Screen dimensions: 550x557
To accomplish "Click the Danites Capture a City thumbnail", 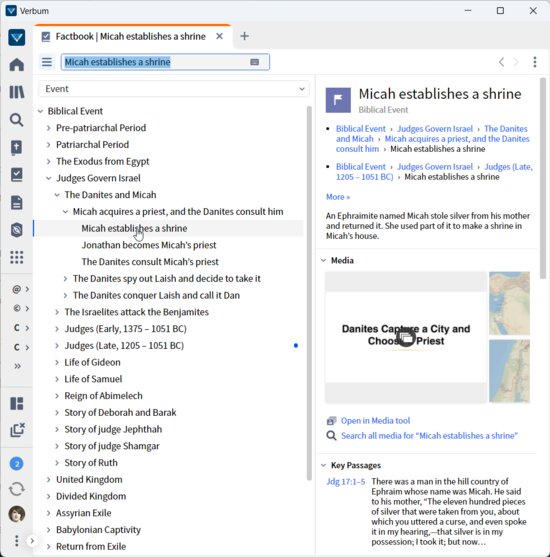I will point(406,337).
